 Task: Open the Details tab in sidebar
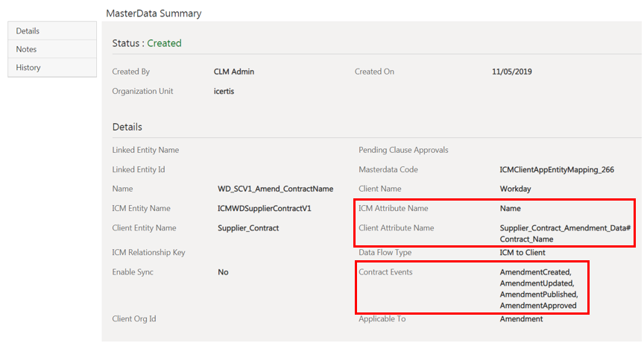tap(28, 31)
